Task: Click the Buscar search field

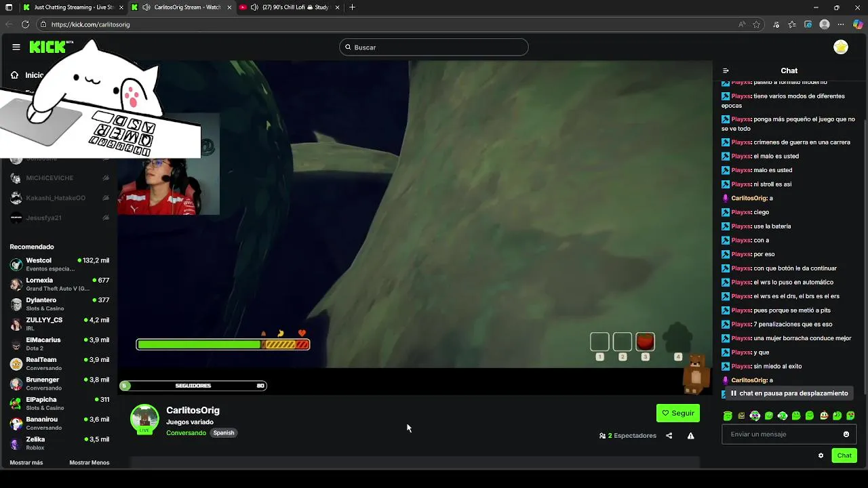Action: (x=434, y=47)
